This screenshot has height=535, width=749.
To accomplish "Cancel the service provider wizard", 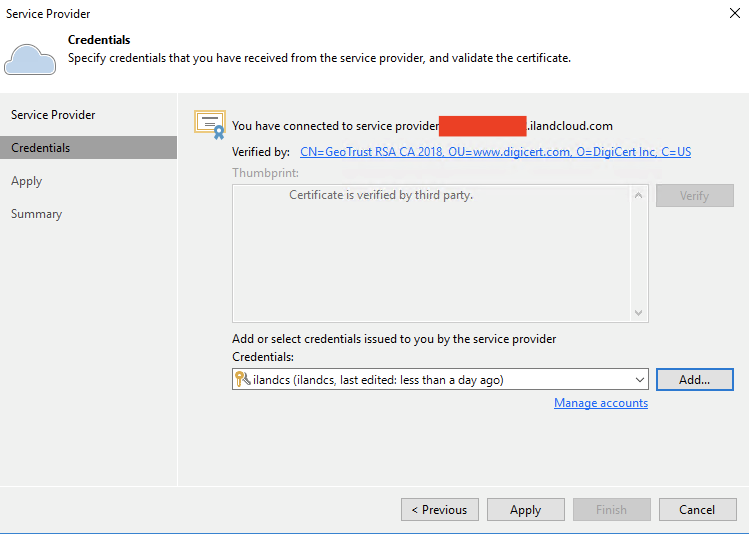I will click(697, 510).
